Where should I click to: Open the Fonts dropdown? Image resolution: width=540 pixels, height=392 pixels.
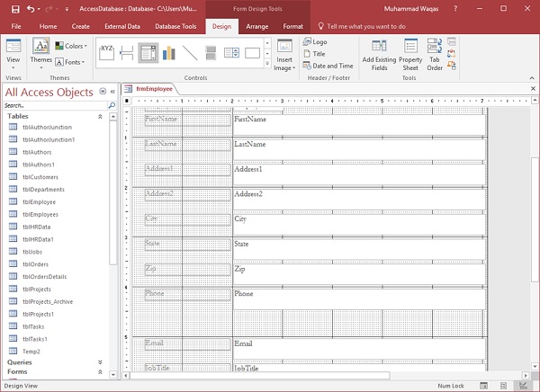coord(71,62)
